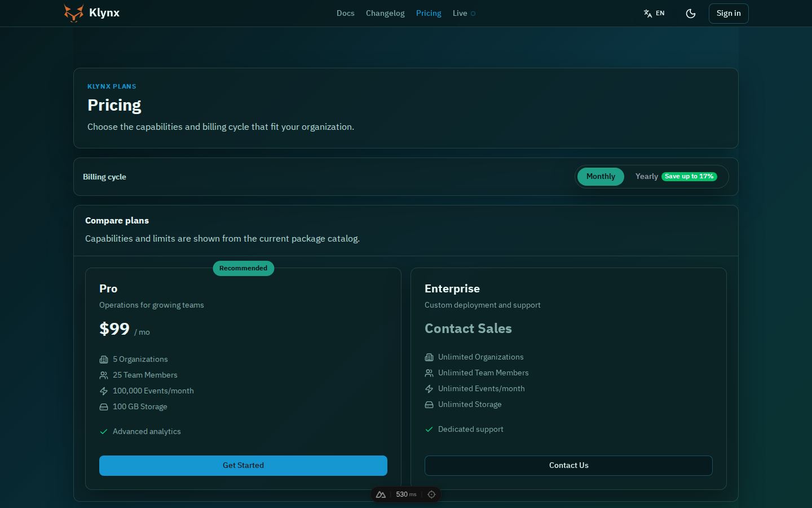The width and height of the screenshot is (812, 508).
Task: Click the 'Dedicated support' feature text
Action: (x=471, y=430)
